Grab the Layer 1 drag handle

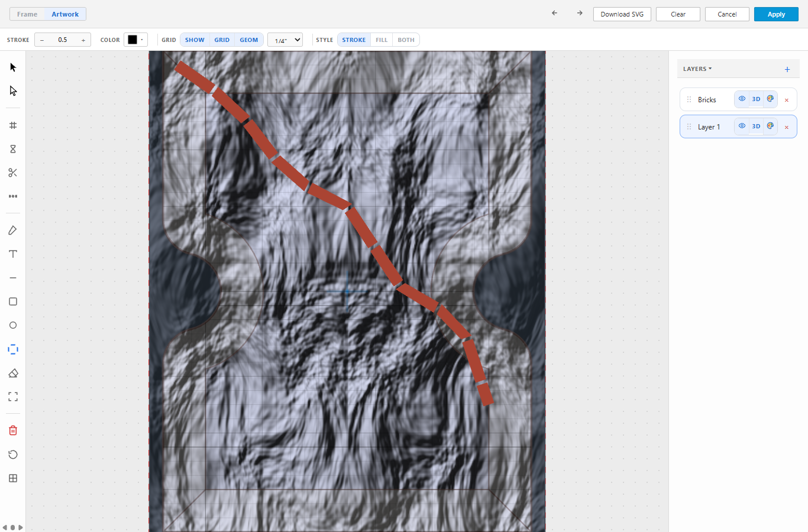(x=689, y=126)
